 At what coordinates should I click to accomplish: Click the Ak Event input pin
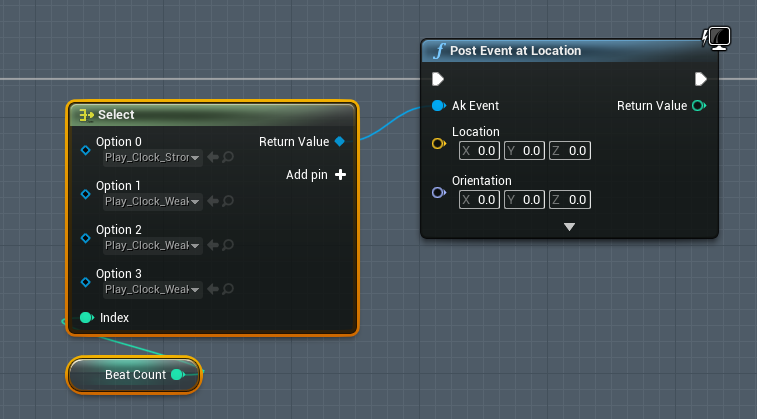point(438,105)
